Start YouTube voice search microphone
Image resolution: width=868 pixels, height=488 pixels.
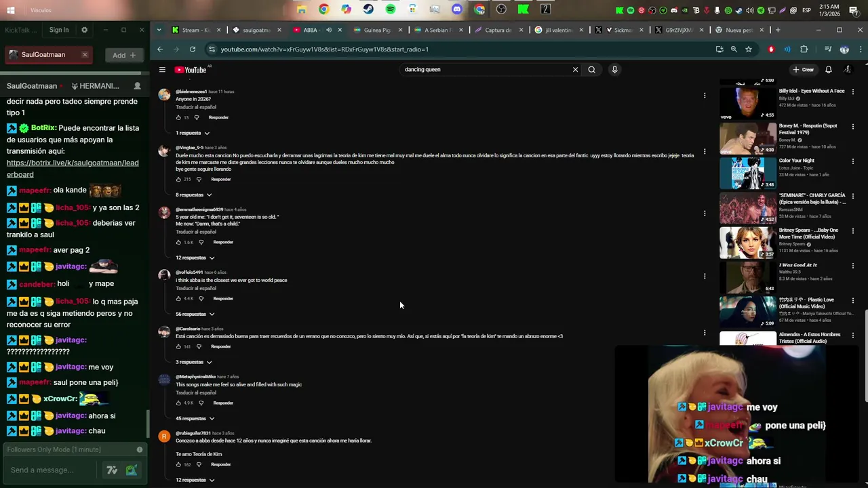click(x=614, y=69)
